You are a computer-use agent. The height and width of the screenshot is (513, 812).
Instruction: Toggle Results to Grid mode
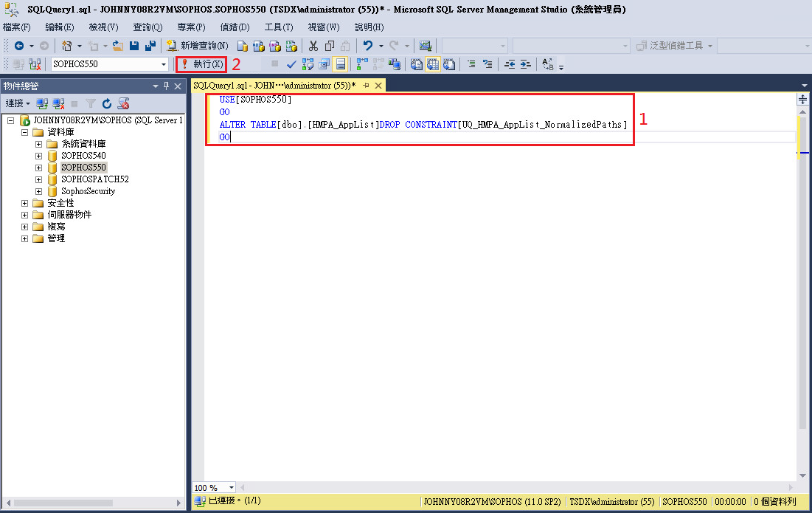pos(432,64)
